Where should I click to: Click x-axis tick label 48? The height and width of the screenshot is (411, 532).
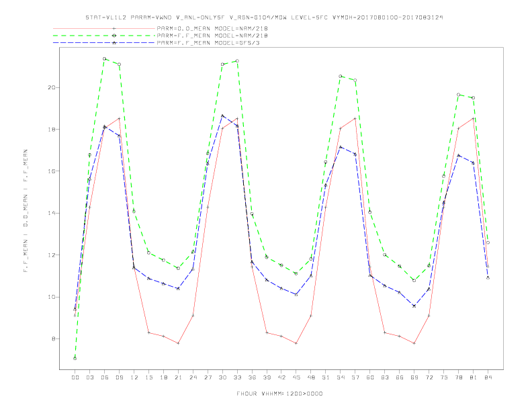coord(311,377)
